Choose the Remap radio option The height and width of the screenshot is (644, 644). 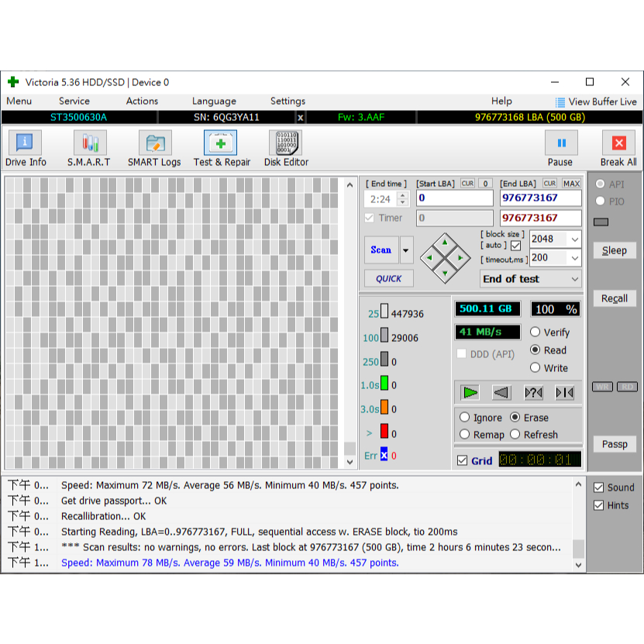coord(465,435)
